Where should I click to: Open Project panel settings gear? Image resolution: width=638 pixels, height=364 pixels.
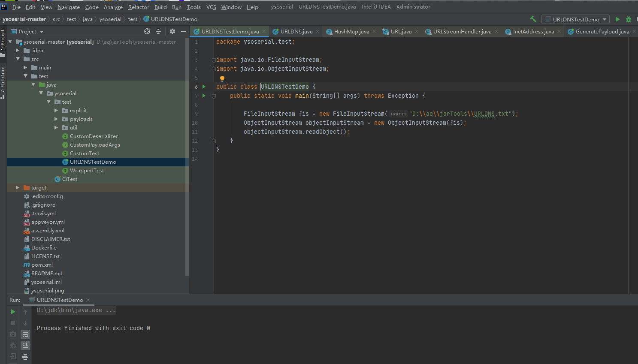(172, 31)
